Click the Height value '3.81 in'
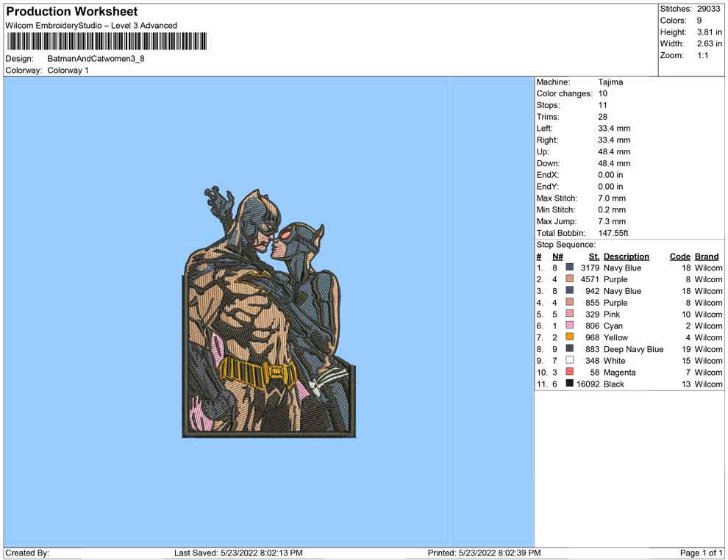The height and width of the screenshot is (560, 728). (x=709, y=32)
